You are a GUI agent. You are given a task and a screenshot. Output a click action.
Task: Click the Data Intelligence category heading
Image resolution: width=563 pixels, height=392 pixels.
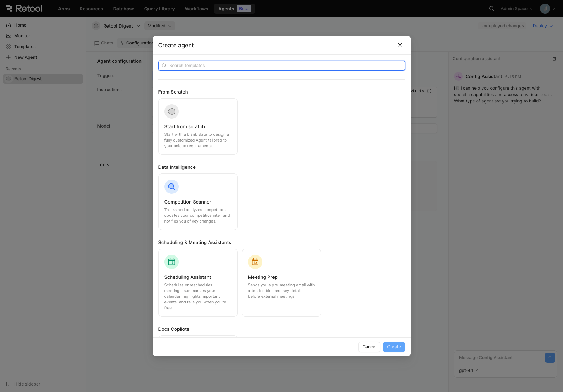(177, 167)
